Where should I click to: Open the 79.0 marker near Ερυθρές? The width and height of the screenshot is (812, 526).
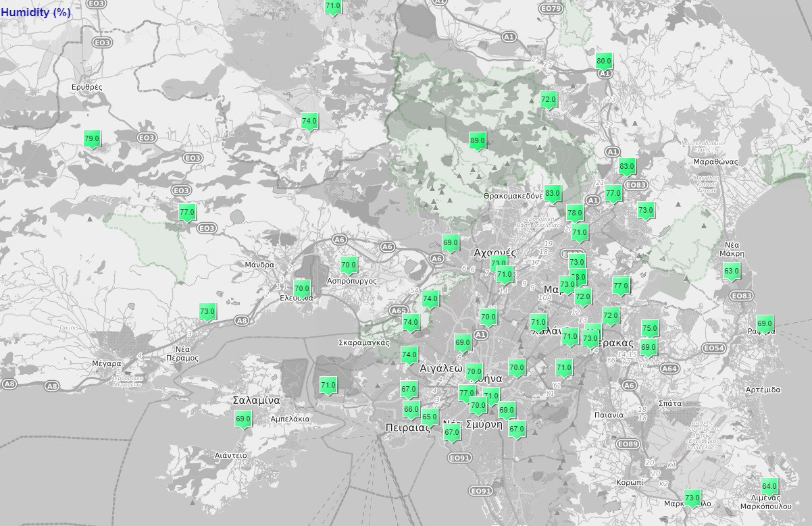pos(92,139)
